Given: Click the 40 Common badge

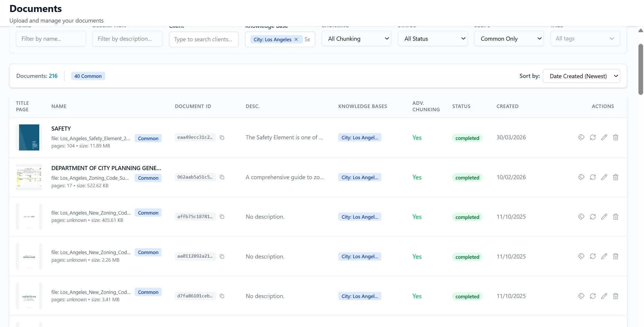Looking at the screenshot, I should pyautogui.click(x=88, y=76).
